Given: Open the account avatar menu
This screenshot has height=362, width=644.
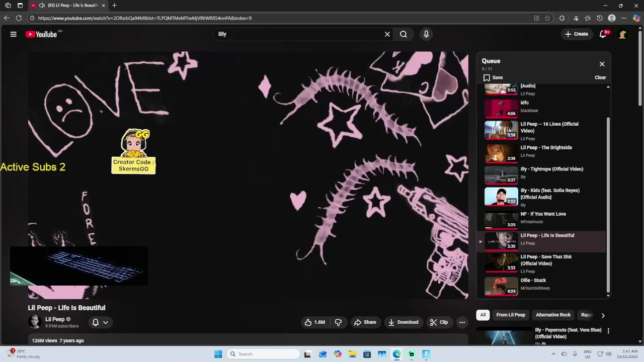Looking at the screenshot, I should [x=622, y=34].
